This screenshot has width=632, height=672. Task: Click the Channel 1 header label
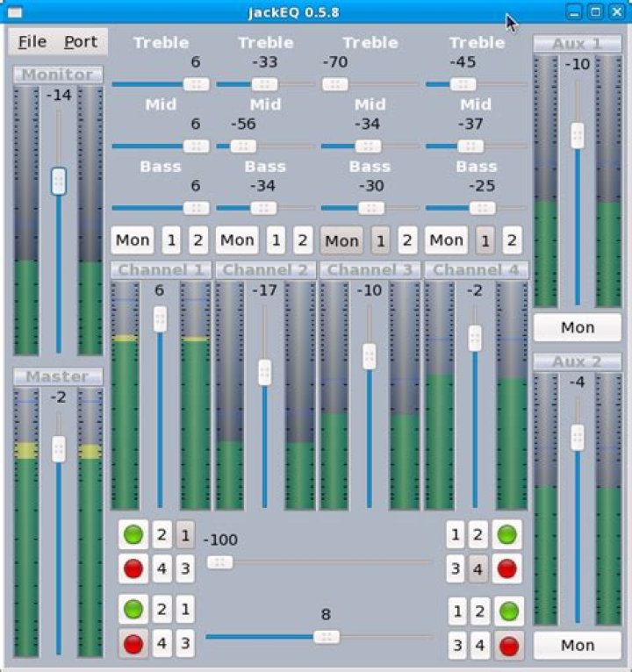[x=161, y=270]
